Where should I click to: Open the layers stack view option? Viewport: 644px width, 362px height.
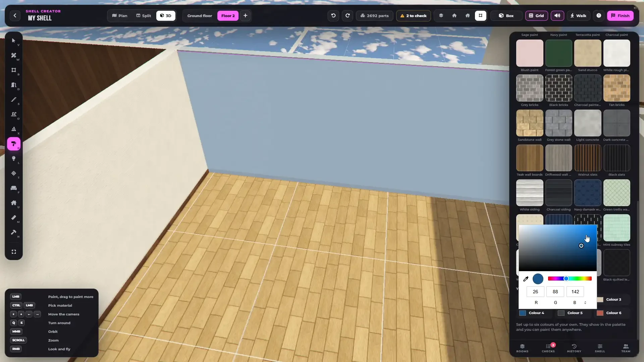441,15
